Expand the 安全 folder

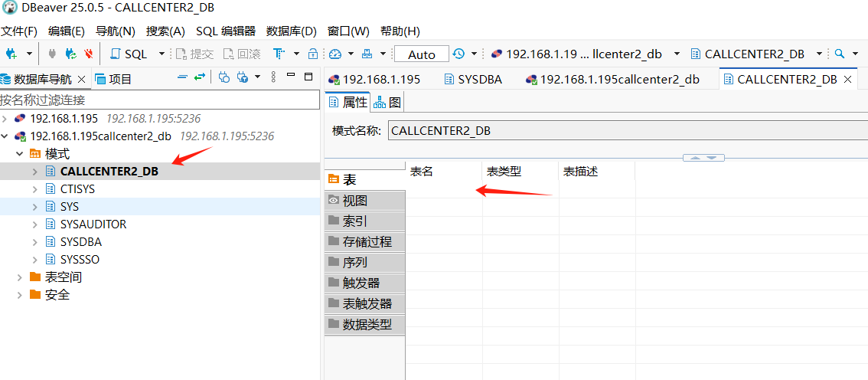pyautogui.click(x=20, y=295)
